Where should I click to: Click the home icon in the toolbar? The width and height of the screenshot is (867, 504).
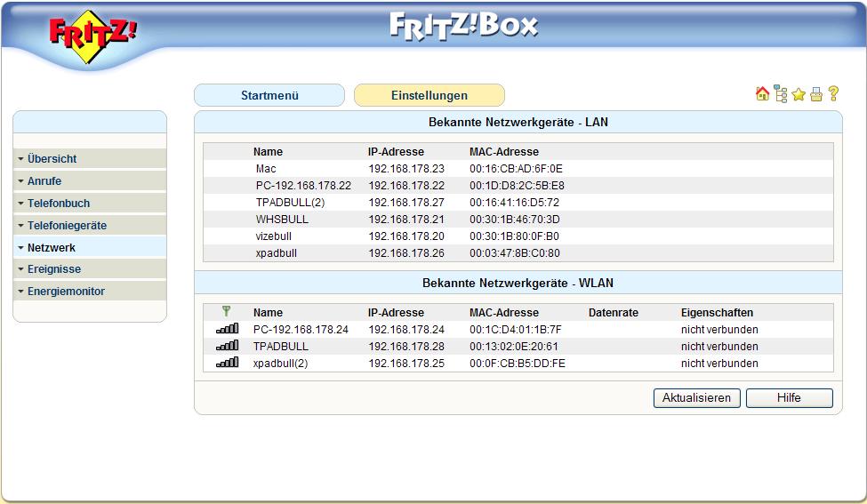(x=762, y=94)
